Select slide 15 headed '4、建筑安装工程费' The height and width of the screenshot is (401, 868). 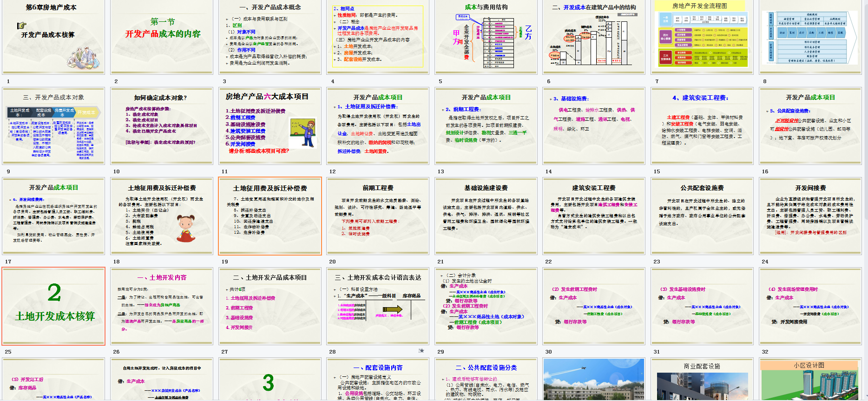(702, 126)
